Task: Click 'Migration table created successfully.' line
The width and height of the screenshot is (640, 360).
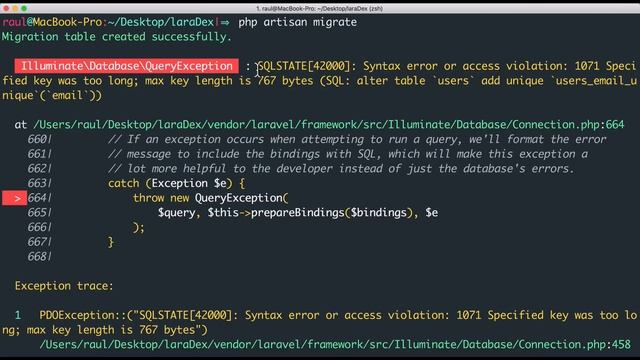Action: tap(117, 37)
